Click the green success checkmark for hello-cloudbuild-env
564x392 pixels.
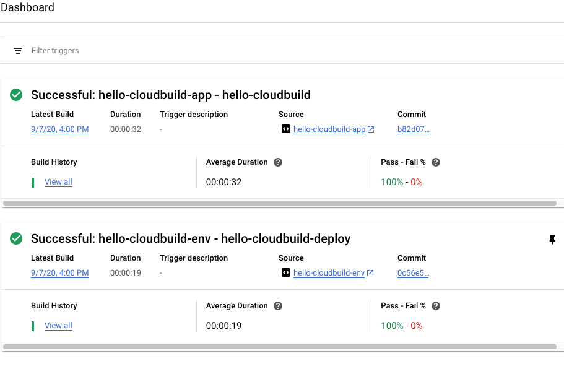coord(16,238)
